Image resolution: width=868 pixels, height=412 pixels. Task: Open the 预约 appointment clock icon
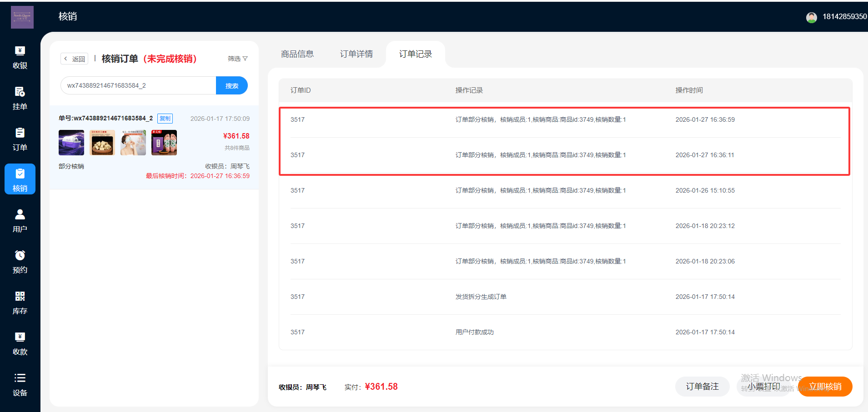coord(20,255)
